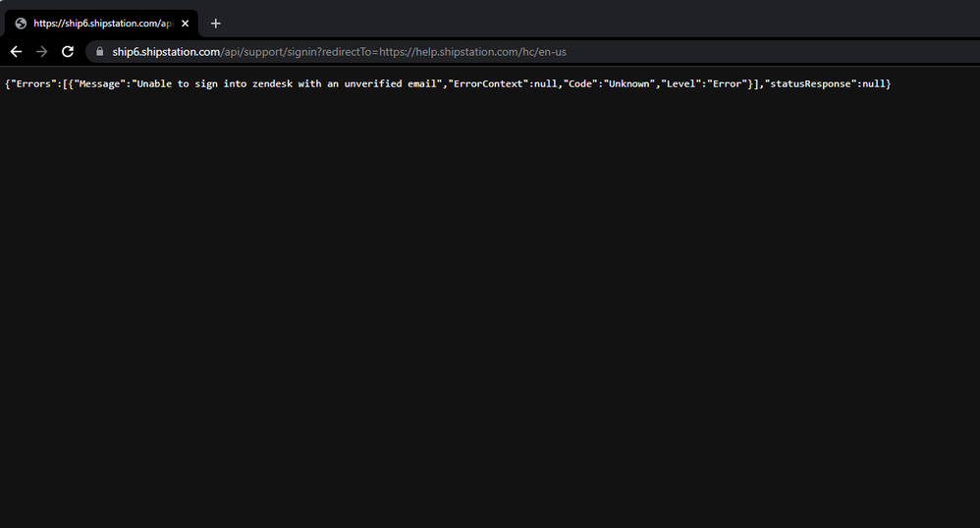The height and width of the screenshot is (528, 980).
Task: Click the empty tab strip area beside plus
Action: 589,24
